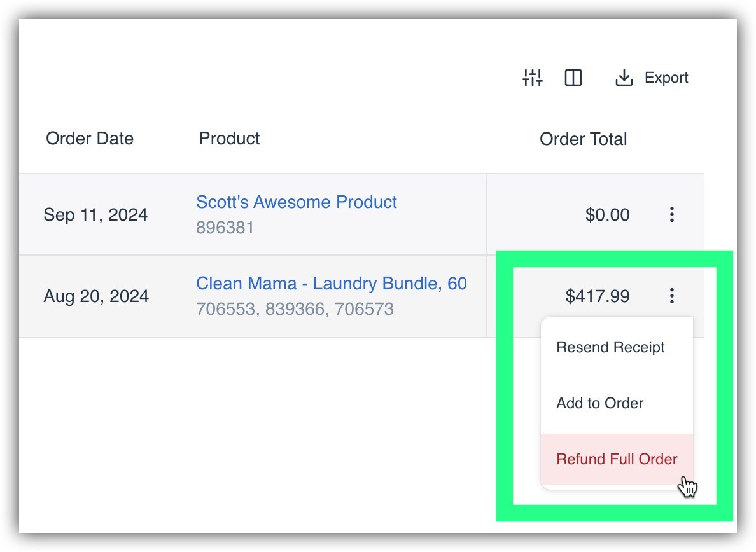Click the Product column header
The width and height of the screenshot is (756, 552).
point(229,139)
